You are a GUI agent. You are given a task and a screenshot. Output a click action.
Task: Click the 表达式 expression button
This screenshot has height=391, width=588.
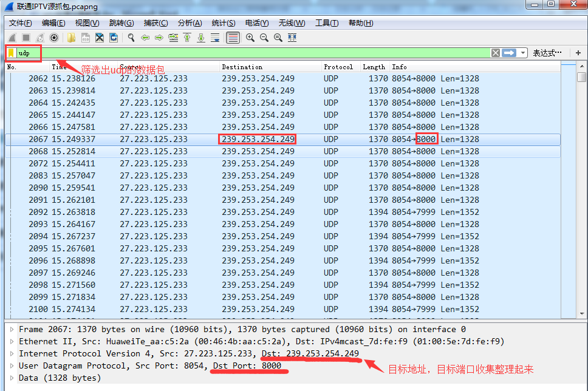click(547, 53)
